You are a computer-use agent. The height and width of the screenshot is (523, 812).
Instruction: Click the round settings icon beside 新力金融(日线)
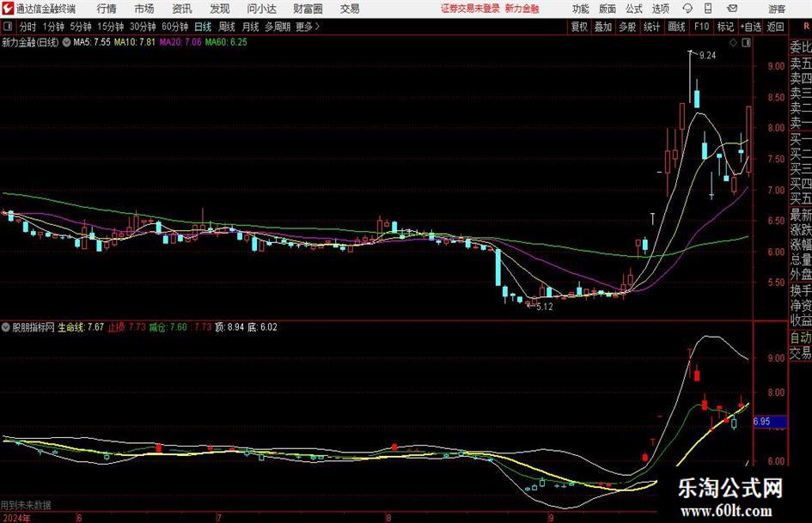66,42
